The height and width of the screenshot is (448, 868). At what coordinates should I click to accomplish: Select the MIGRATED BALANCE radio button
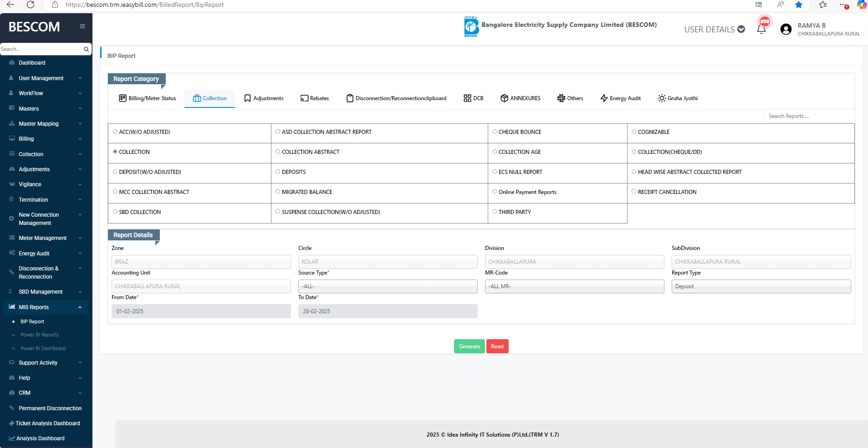[278, 192]
